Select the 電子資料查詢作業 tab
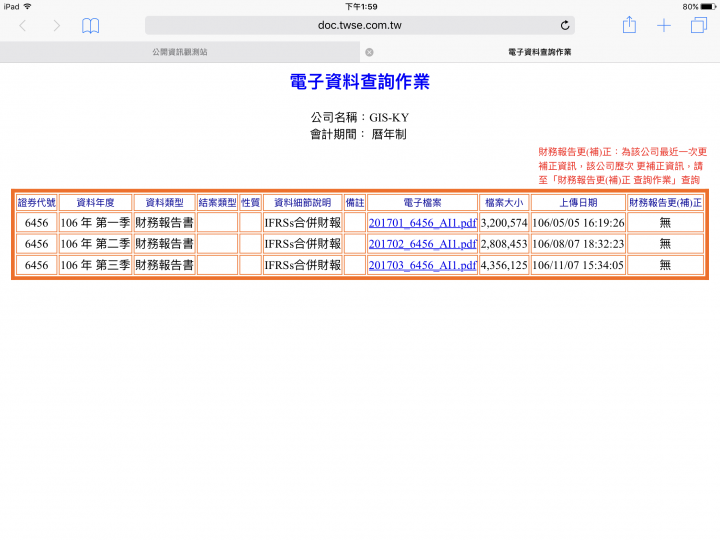Image resolution: width=720 pixels, height=540 pixels. click(x=540, y=52)
